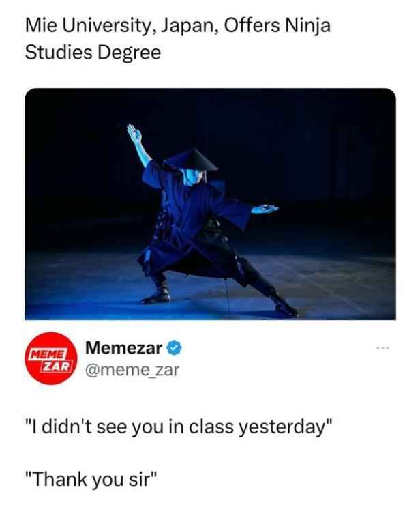The height and width of the screenshot is (505, 420).
Task: Open the @meme_zar handle link
Action: click(132, 370)
